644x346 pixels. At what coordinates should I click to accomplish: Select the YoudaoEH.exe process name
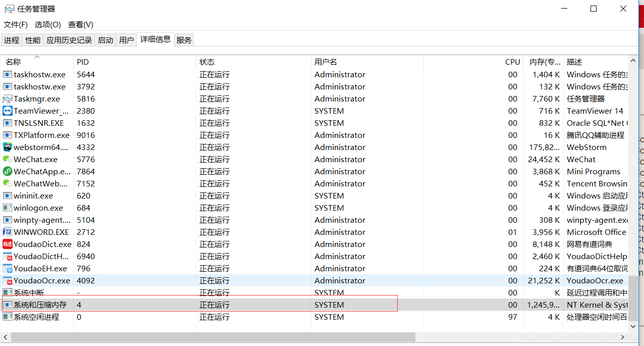[x=40, y=268]
